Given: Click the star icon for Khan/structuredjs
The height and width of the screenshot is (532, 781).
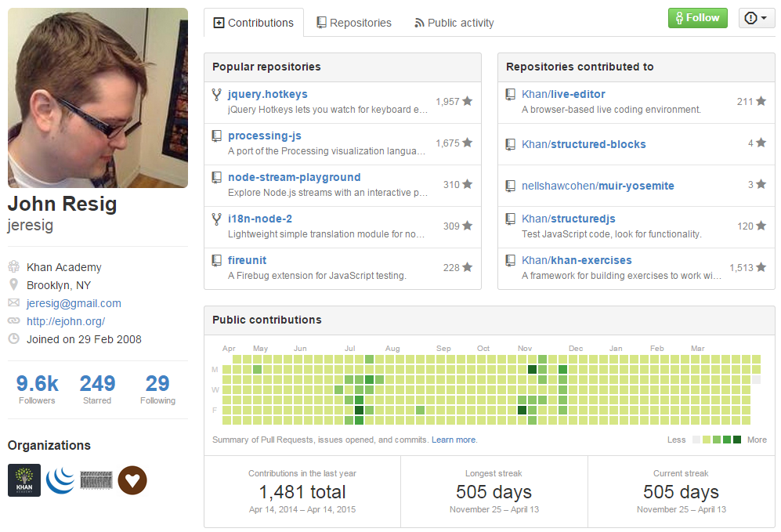Looking at the screenshot, I should pyautogui.click(x=761, y=226).
